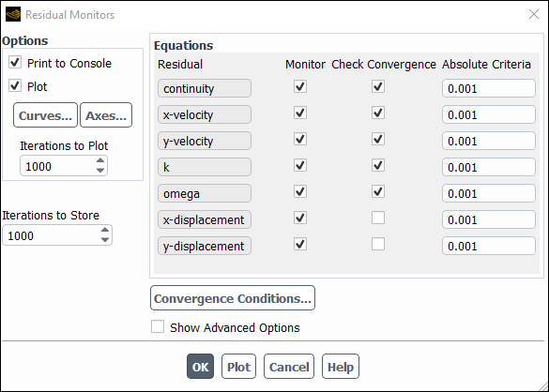Disable Monitor checkbox for continuity

pos(300,86)
